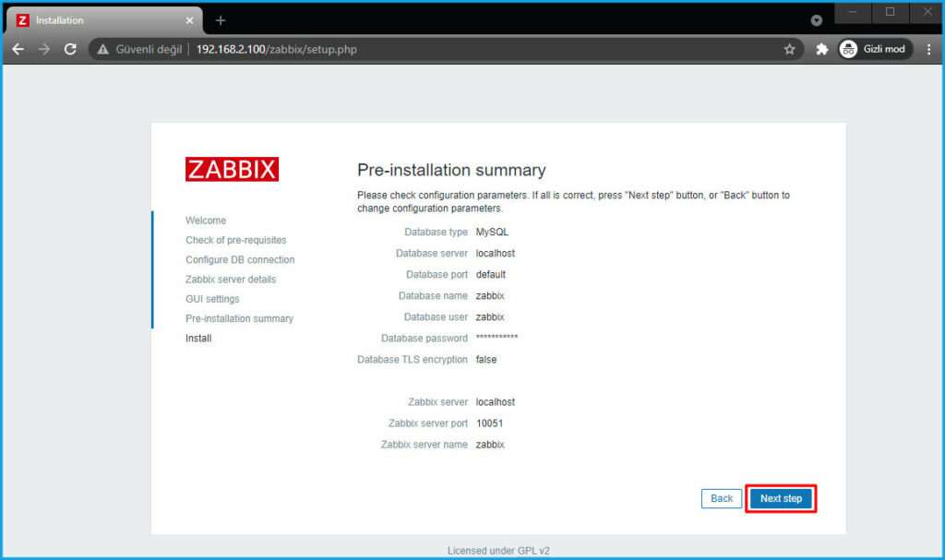Click the Licensed under GPL v2 link

tap(498, 551)
